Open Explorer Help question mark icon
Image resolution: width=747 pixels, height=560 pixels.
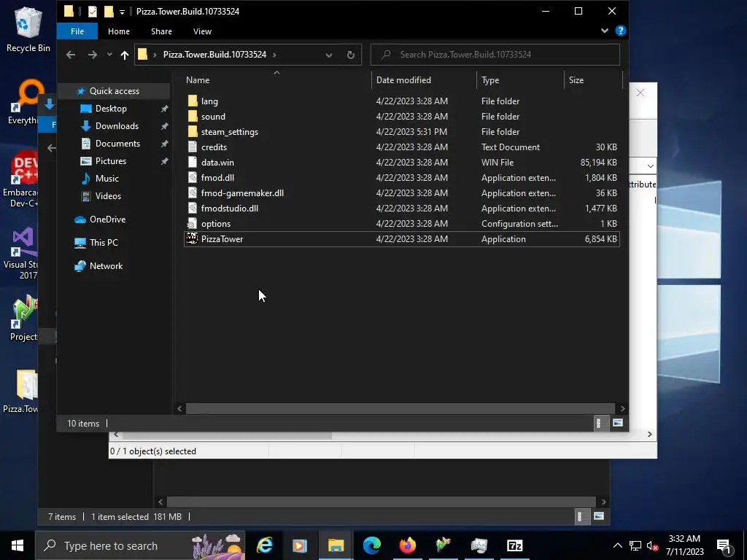620,31
